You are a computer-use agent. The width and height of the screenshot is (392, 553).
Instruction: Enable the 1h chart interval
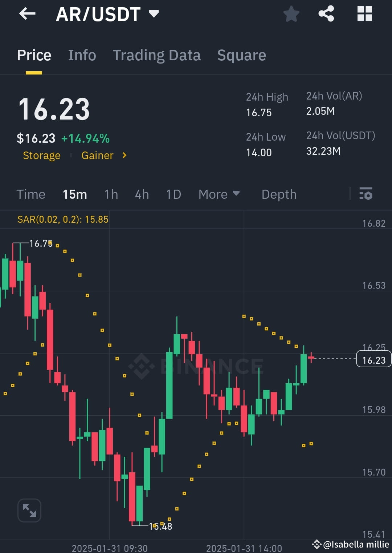[x=111, y=194]
